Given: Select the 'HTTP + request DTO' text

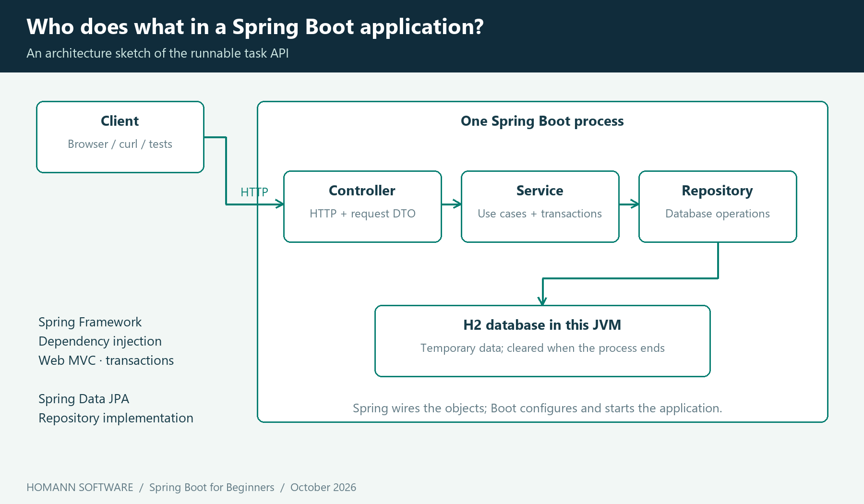Looking at the screenshot, I should click(x=362, y=214).
